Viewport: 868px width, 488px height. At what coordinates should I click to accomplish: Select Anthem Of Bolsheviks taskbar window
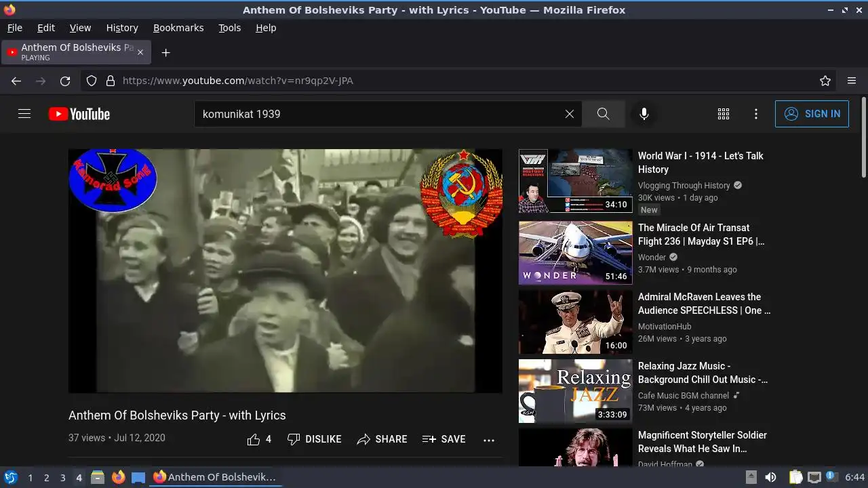[214, 477]
